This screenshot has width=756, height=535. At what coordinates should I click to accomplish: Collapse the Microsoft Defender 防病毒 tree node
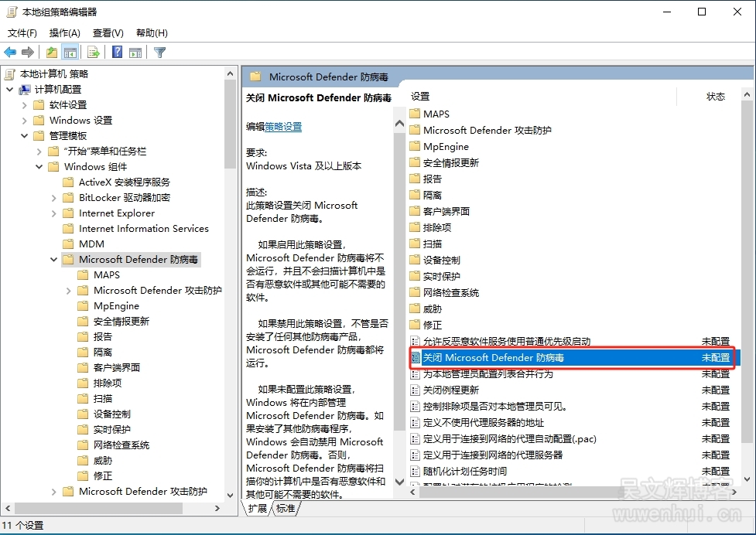[x=54, y=260]
